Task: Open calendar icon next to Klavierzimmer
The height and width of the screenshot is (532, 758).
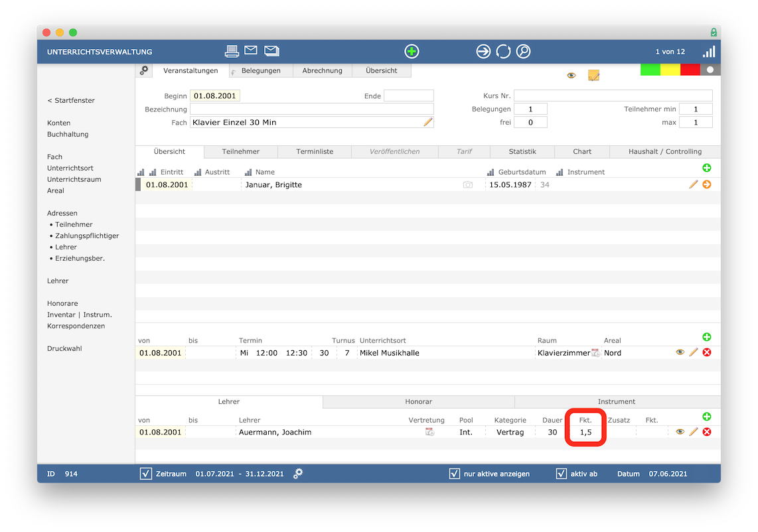Action: coord(595,353)
